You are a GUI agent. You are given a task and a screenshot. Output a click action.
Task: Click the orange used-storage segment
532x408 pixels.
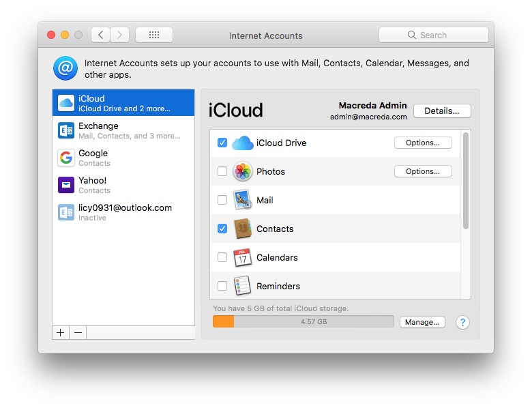pyautogui.click(x=223, y=321)
